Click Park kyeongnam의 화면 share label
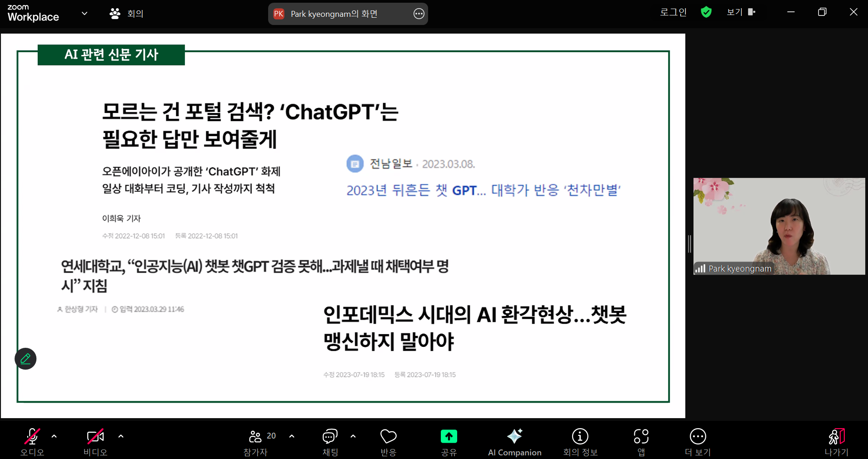This screenshot has width=868, height=459. pos(334,14)
